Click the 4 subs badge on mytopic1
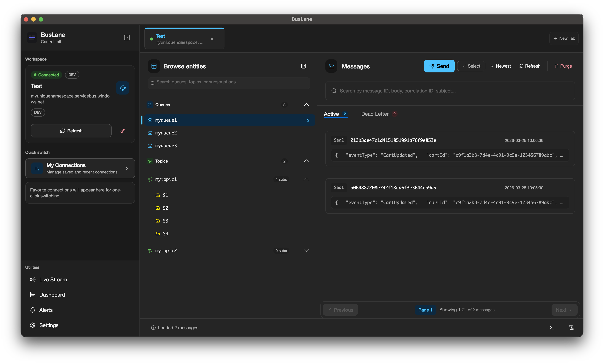 pyautogui.click(x=281, y=180)
